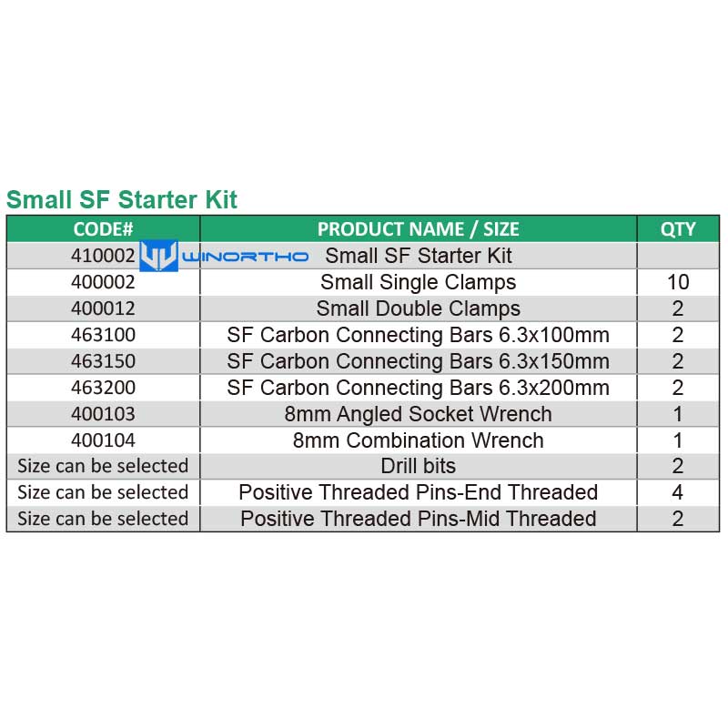728x728 pixels.
Task: Select the CODE# column header
Action: click(x=103, y=229)
